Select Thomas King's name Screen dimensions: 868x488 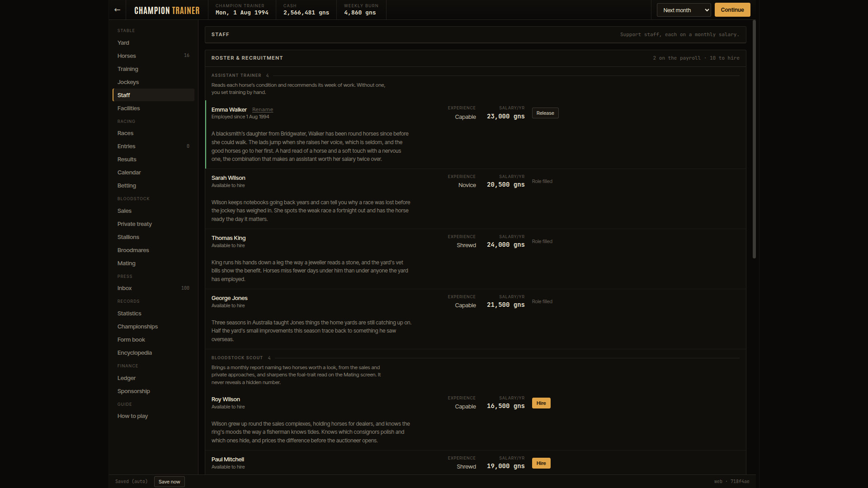click(x=229, y=238)
